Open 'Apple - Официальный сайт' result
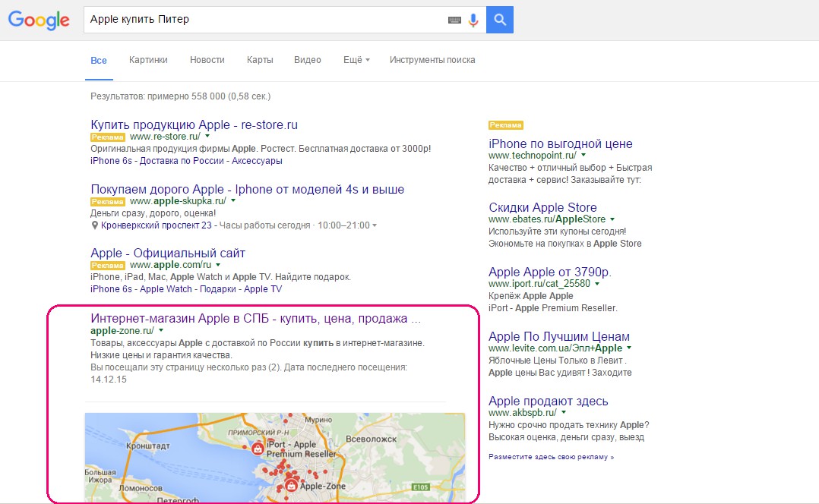The image size is (819, 504). click(168, 253)
